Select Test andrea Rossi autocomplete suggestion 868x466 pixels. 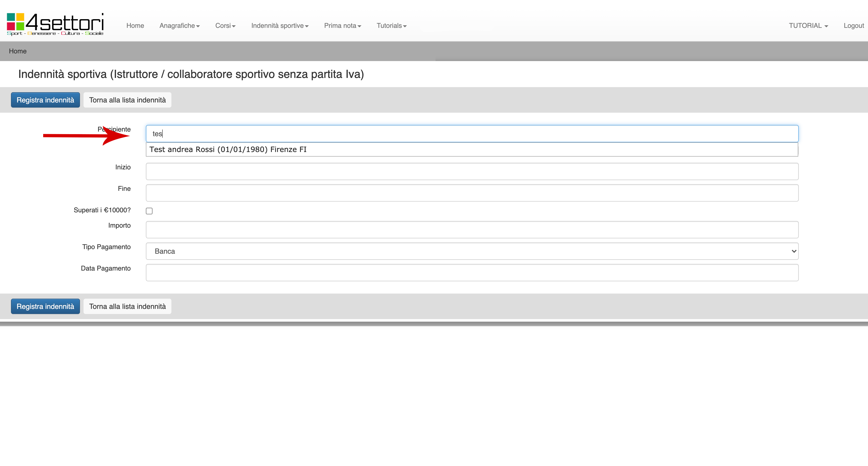point(228,150)
